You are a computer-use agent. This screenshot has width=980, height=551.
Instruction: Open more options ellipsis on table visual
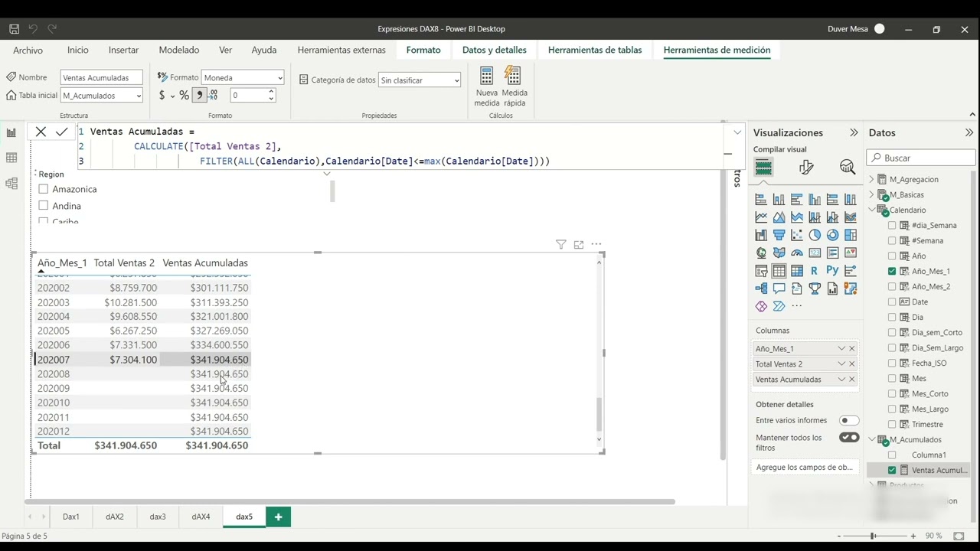tap(596, 245)
